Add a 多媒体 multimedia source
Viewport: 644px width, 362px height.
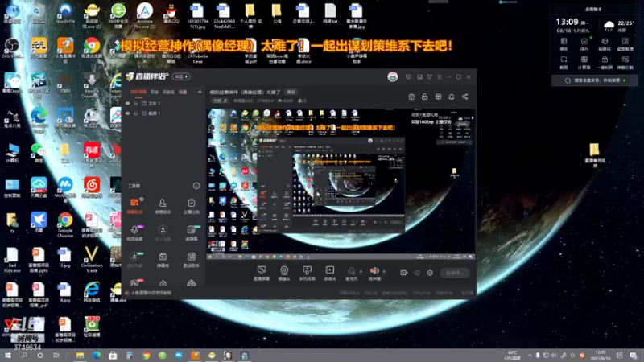coord(330,273)
